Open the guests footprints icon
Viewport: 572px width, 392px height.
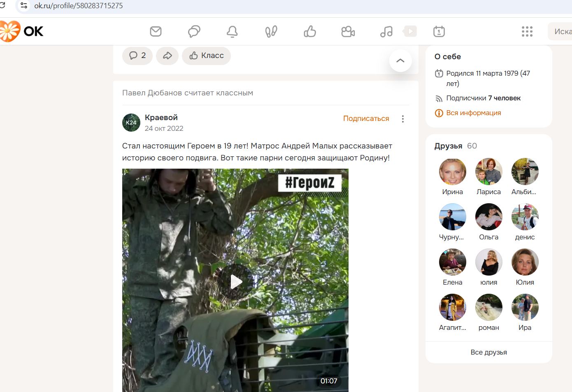(x=271, y=31)
